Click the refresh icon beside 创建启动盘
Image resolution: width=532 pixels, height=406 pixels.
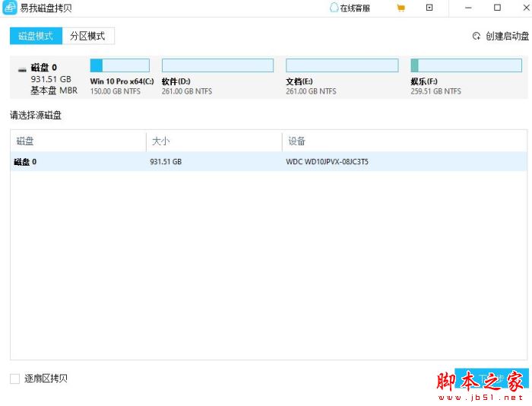[x=477, y=36]
